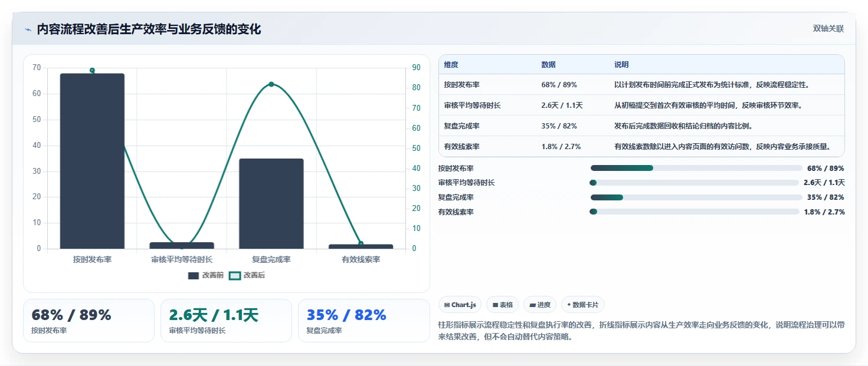Click 有效线索率 in the table
The image size is (868, 366).
[x=462, y=147]
